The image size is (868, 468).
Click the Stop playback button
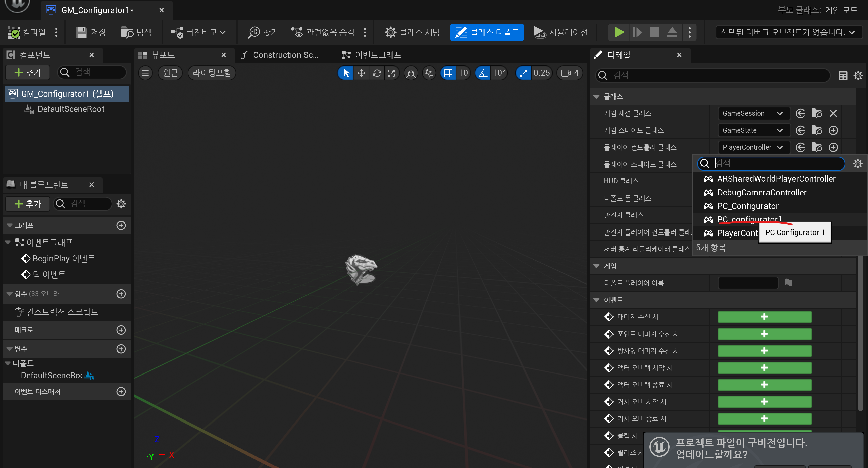click(x=654, y=32)
